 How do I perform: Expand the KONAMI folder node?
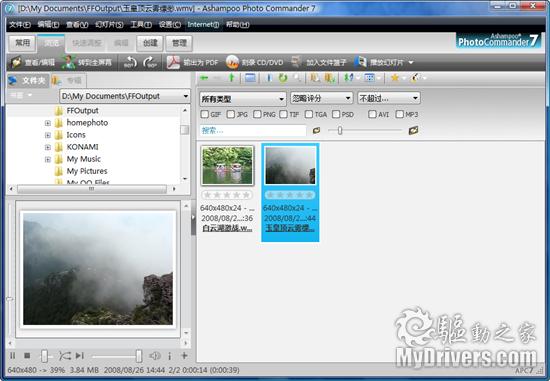[48, 147]
